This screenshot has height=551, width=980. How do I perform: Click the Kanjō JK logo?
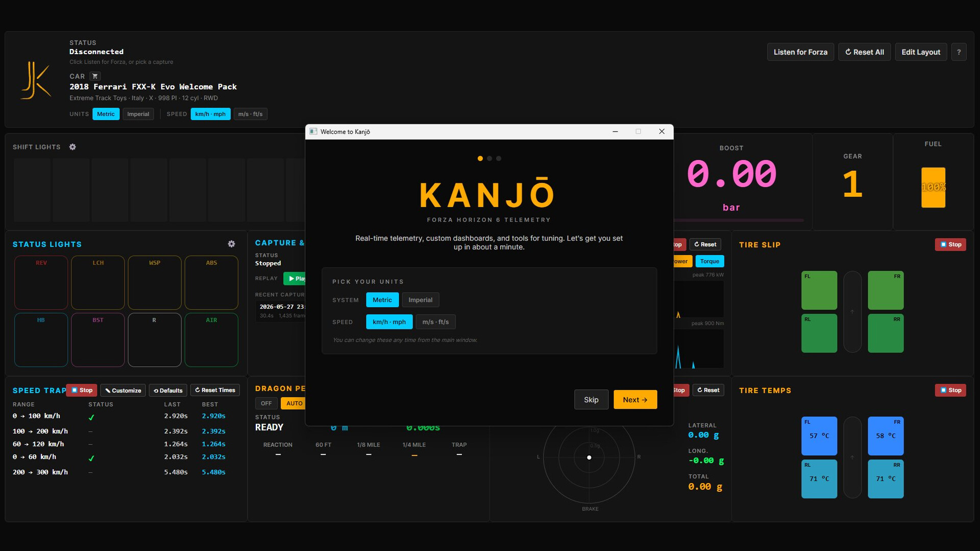pos(36,80)
